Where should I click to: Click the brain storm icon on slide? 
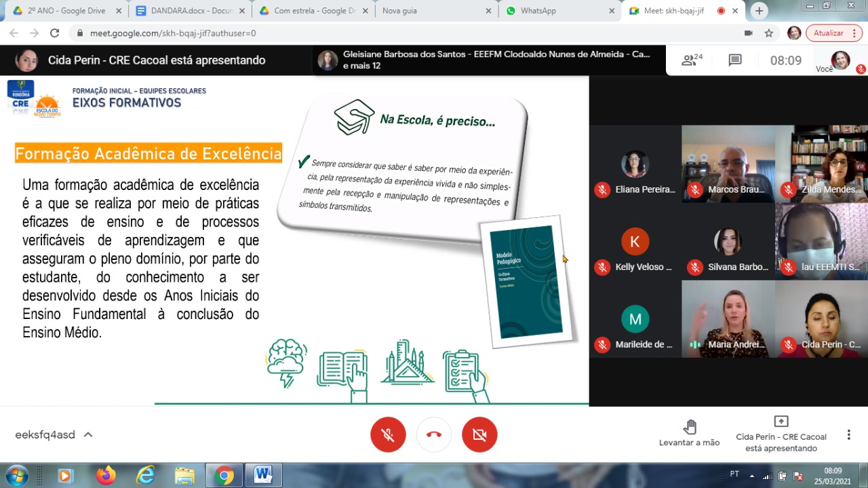coord(287,363)
